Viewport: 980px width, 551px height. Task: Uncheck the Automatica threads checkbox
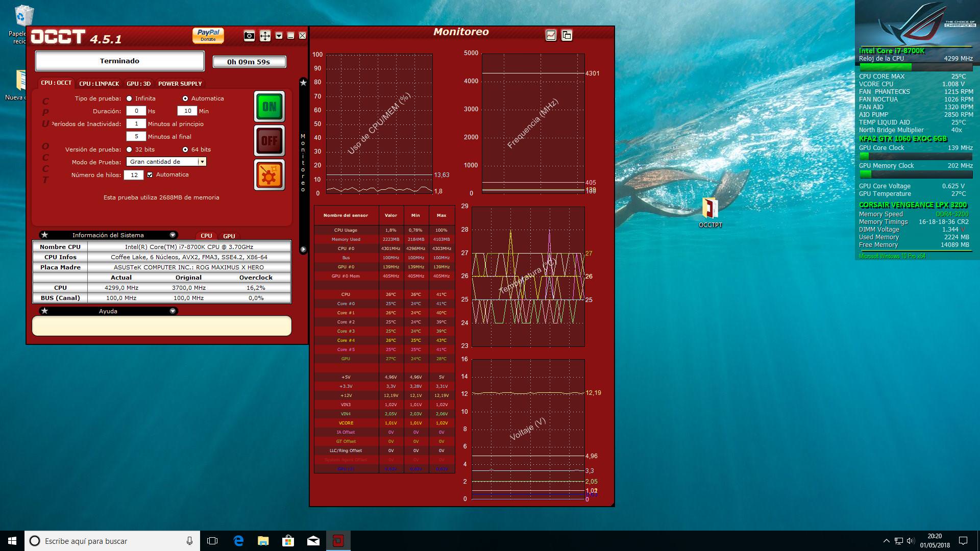pyautogui.click(x=150, y=174)
